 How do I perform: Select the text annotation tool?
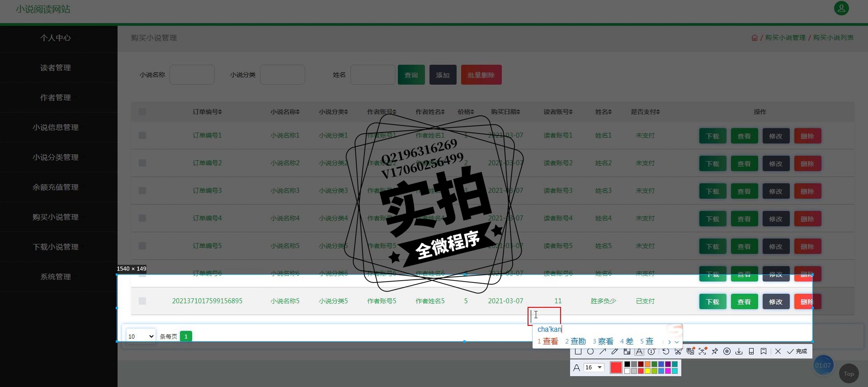coord(639,351)
